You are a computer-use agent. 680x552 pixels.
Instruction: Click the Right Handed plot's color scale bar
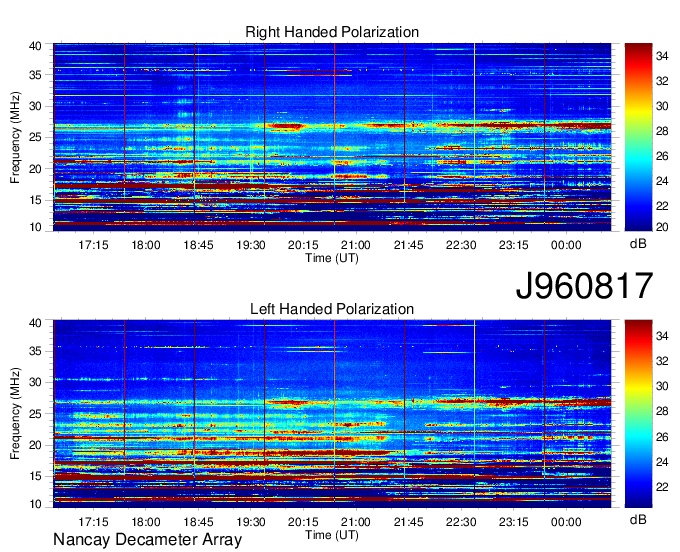638,137
